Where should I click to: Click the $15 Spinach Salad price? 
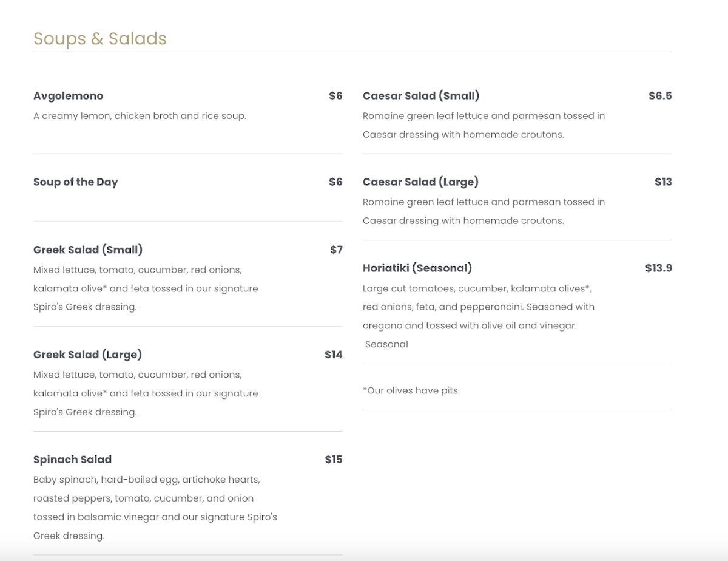pos(334,460)
